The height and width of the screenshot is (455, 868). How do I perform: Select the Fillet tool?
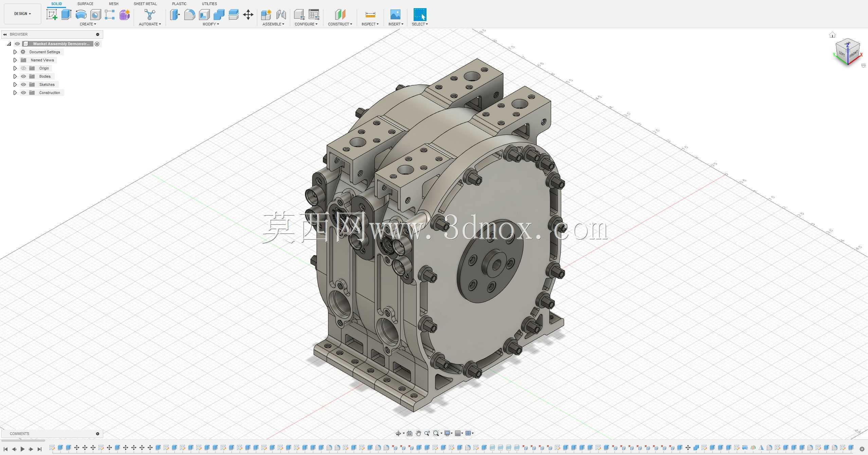tap(189, 15)
